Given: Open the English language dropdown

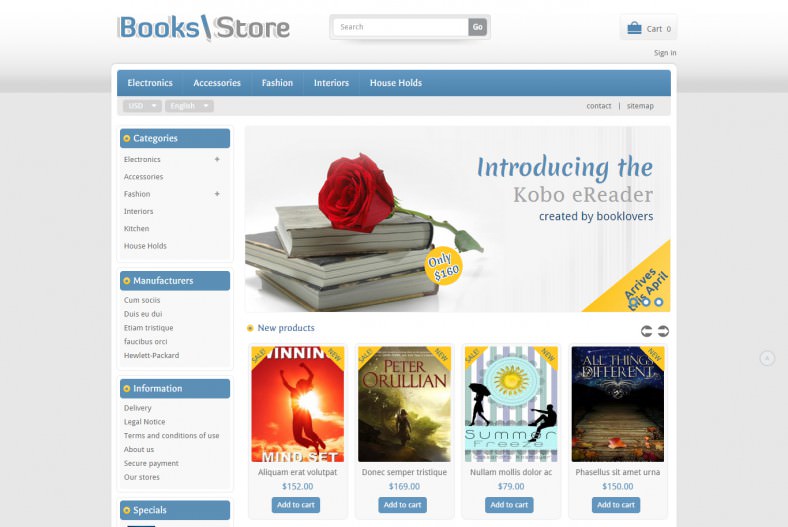Looking at the screenshot, I should pyautogui.click(x=189, y=106).
